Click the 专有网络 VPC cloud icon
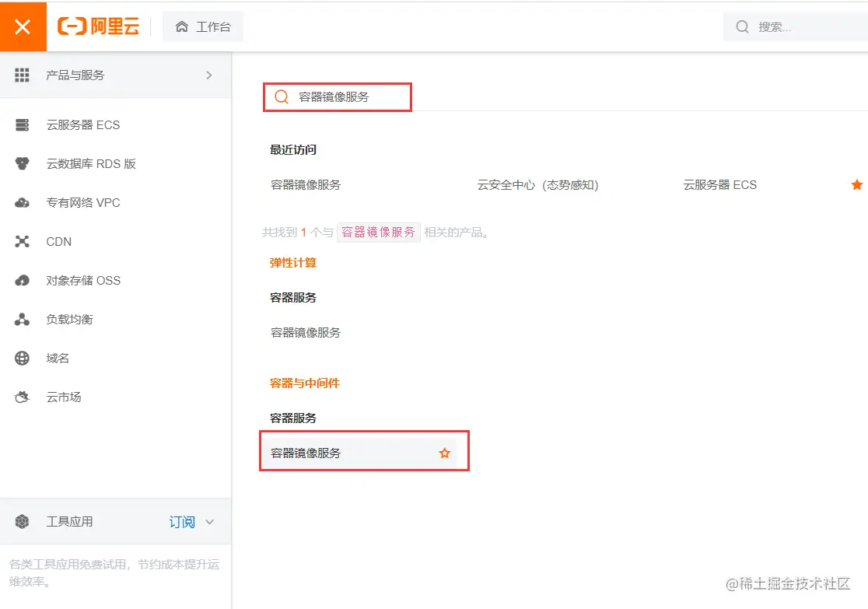 pyautogui.click(x=22, y=203)
